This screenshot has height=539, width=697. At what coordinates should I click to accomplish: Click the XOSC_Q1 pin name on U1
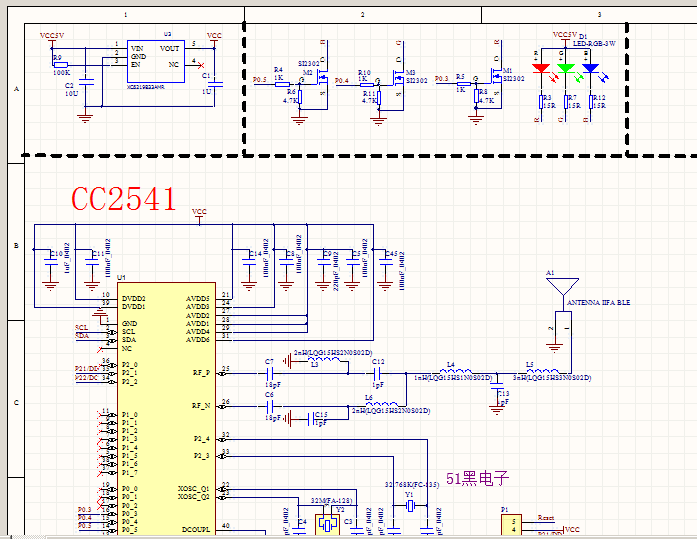click(x=194, y=489)
